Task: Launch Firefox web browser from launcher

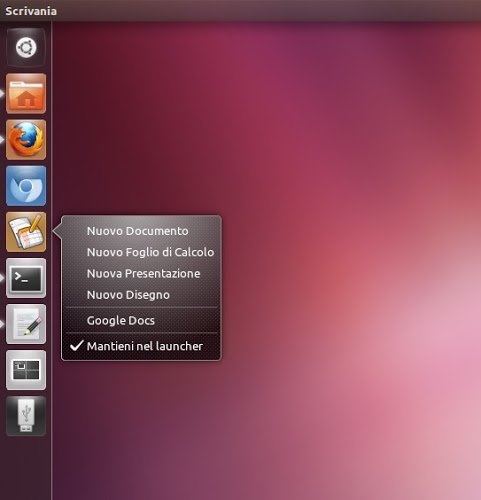Action: [x=26, y=139]
